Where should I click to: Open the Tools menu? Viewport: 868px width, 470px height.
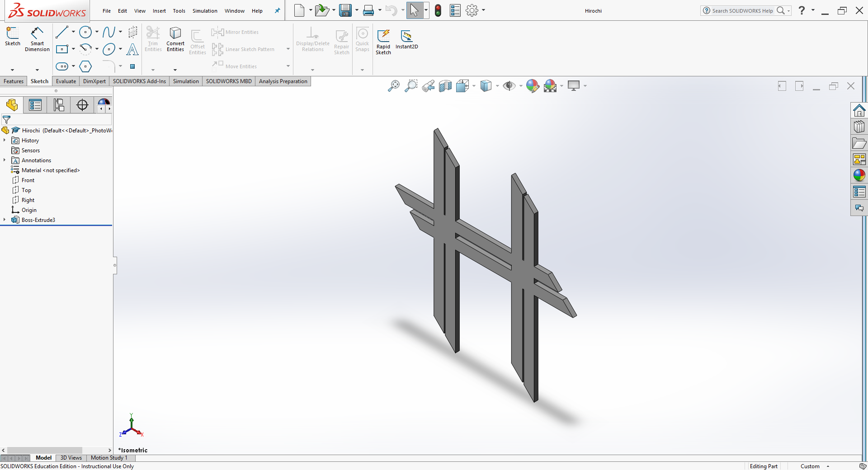(179, 11)
